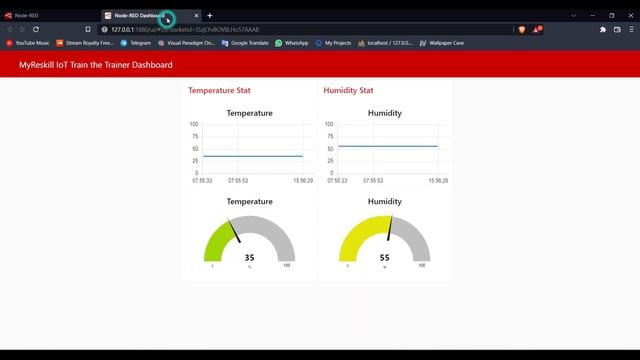Minimize the browser window
640x360 pixels.
click(x=593, y=16)
